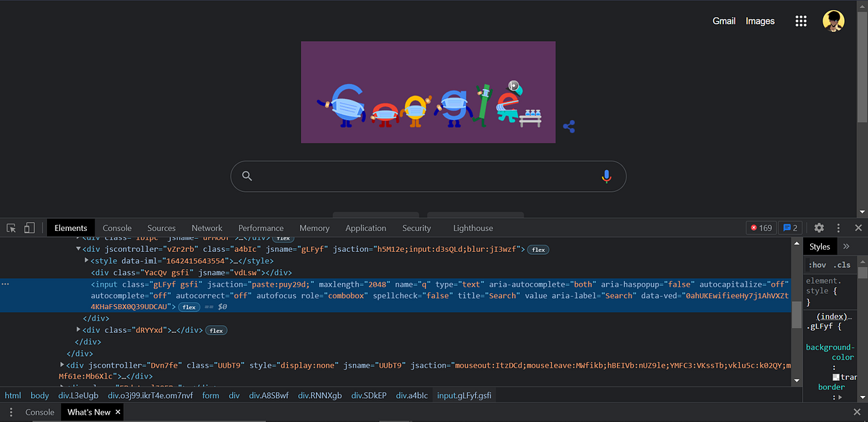Select the Styles pane tab
The height and width of the screenshot is (422, 868).
(820, 247)
